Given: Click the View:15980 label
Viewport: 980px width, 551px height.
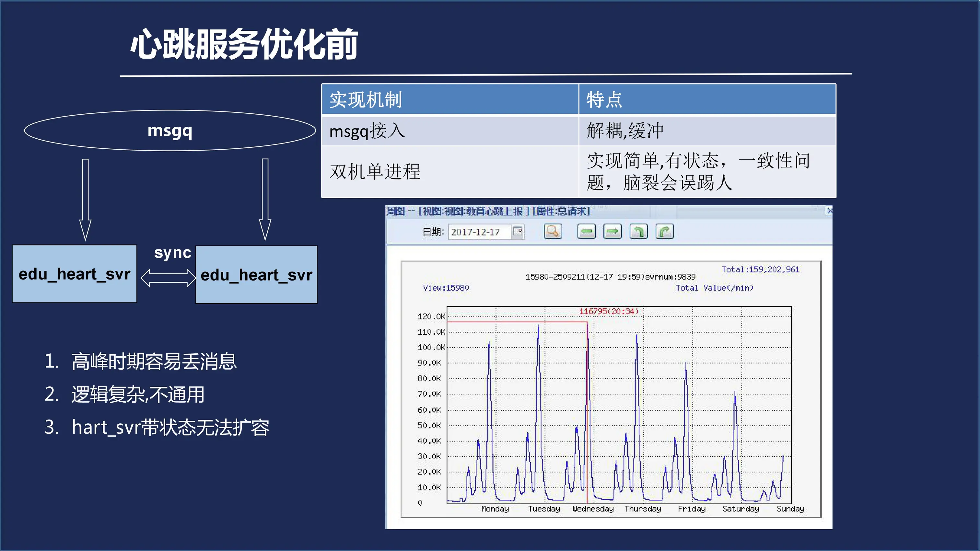Looking at the screenshot, I should (446, 288).
